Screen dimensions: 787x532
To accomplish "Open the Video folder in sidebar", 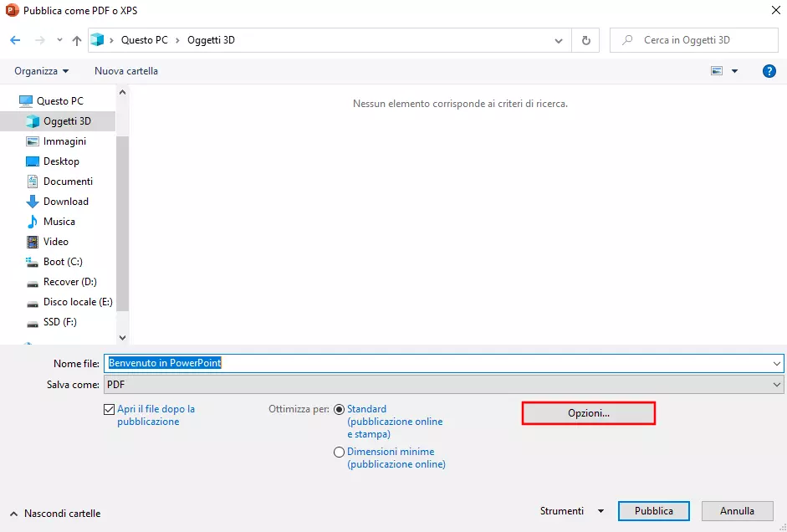I will coord(58,242).
